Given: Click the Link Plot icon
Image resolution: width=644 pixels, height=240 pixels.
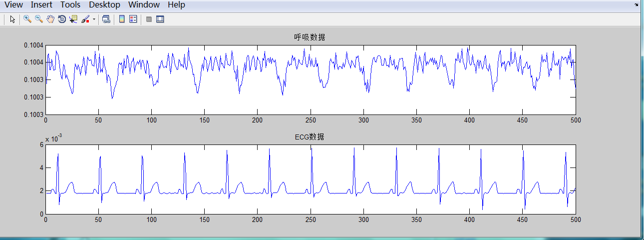Looking at the screenshot, I should pos(106,19).
